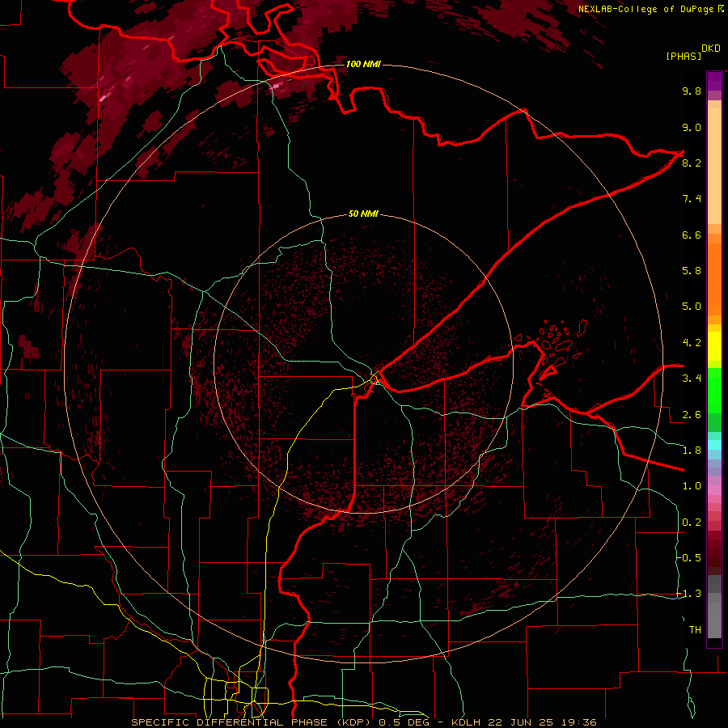The width and height of the screenshot is (728, 728).
Task: Click the 6.6 scale value
Action: coord(692,235)
